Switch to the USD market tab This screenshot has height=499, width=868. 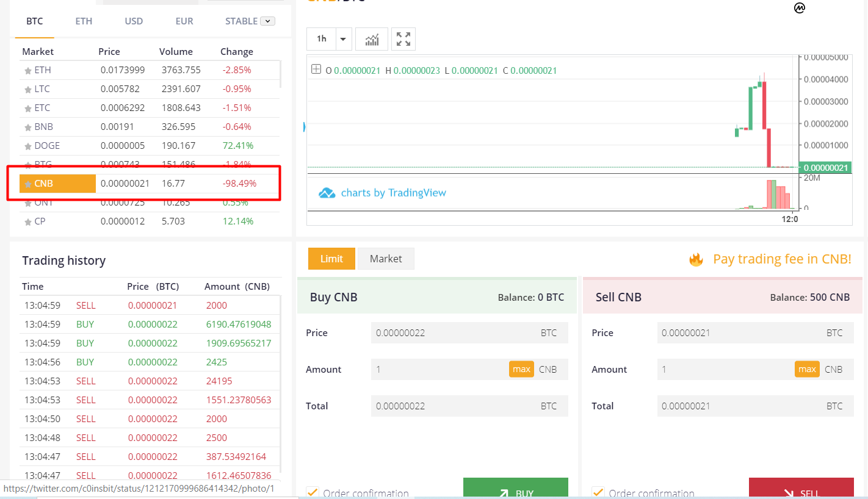pyautogui.click(x=134, y=21)
